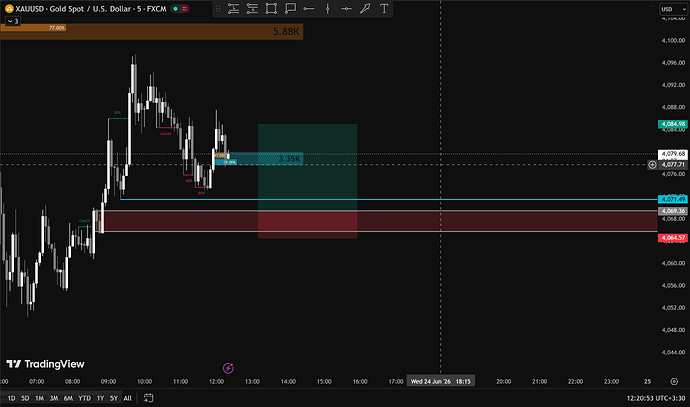Click the 12:00 time axis label
This screenshot has height=407, width=690.
[216, 381]
